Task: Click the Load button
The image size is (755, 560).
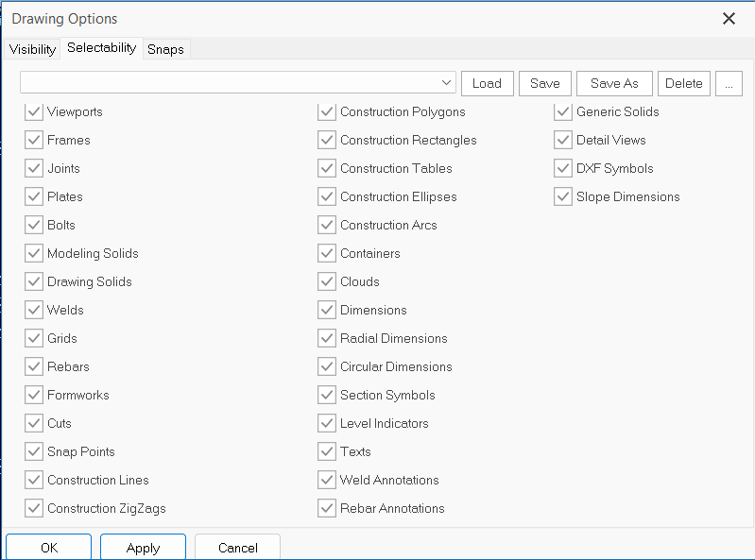Action: pyautogui.click(x=487, y=83)
